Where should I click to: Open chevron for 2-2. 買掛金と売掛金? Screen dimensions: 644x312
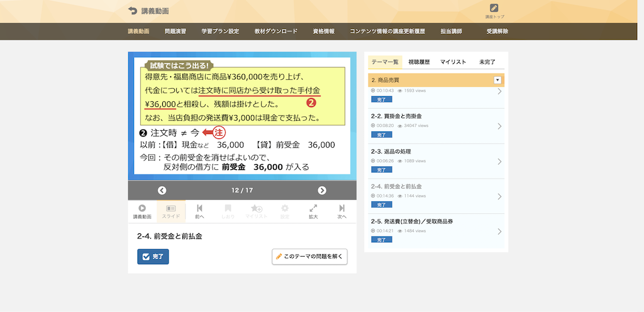click(x=499, y=126)
